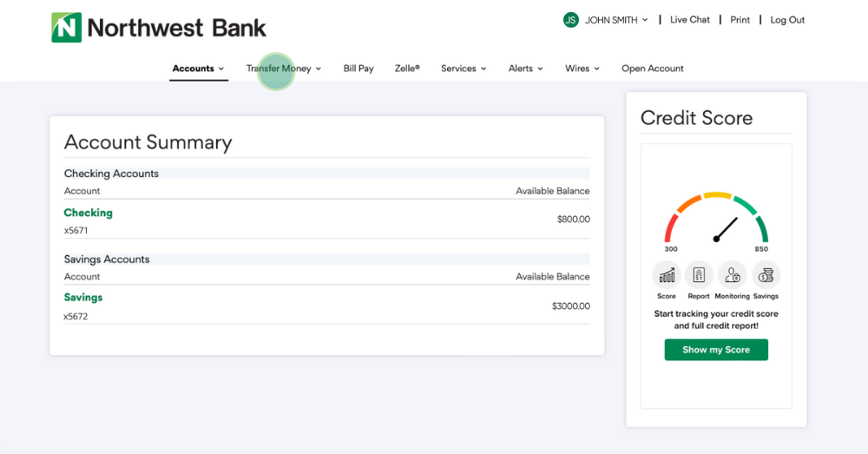Expand the JOHN SMITH user dropdown
This screenshot has height=454, width=868.
point(616,20)
